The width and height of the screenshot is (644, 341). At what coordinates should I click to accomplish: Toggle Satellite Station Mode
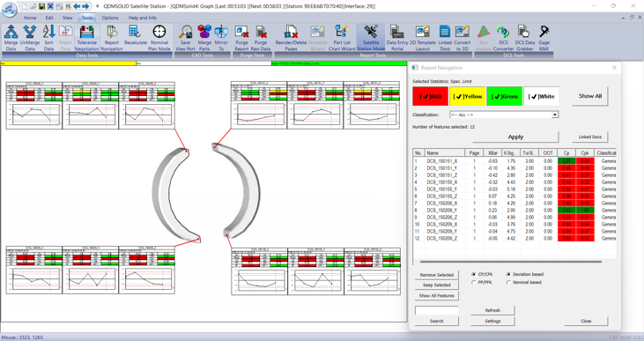371,38
